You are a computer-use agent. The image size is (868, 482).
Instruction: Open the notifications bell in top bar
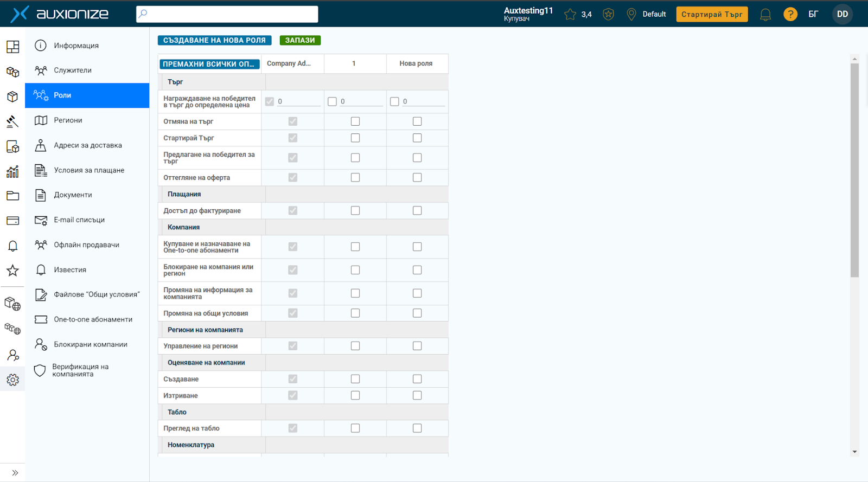[x=765, y=15]
